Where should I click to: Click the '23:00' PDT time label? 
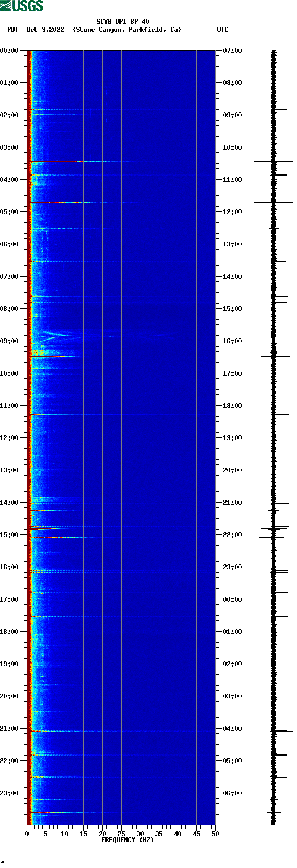pos(9,793)
